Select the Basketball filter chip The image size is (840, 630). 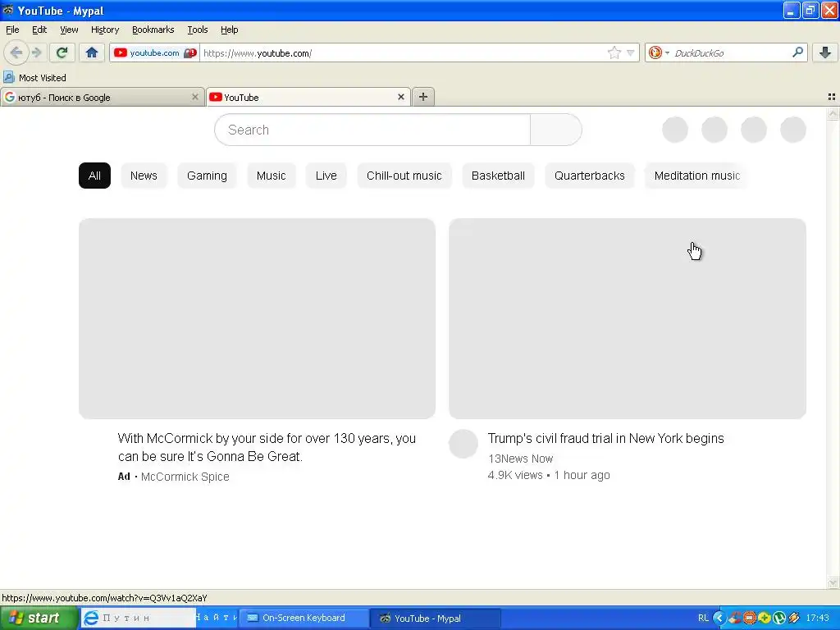click(498, 176)
